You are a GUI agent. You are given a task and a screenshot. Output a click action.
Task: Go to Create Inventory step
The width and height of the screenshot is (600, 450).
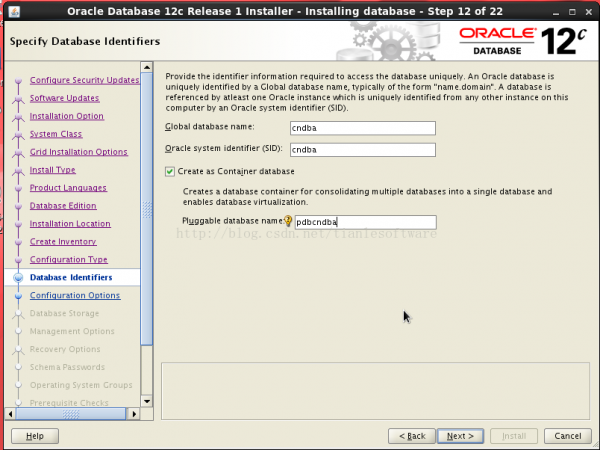63,242
